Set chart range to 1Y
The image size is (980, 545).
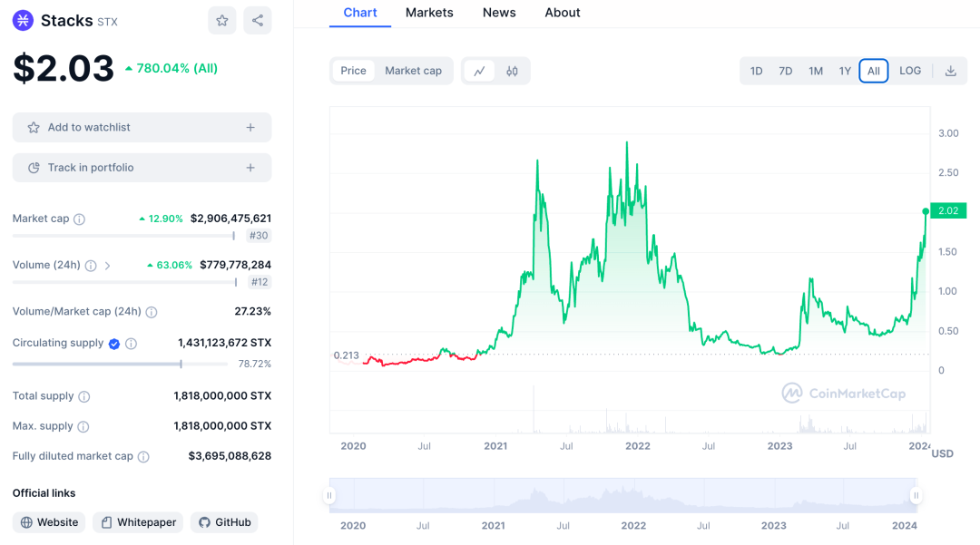pos(845,71)
